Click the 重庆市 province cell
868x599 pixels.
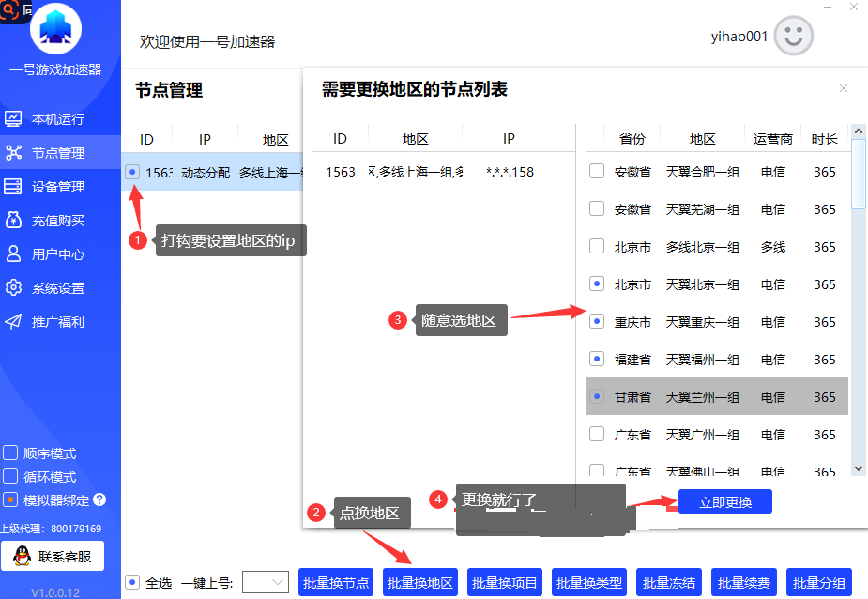(x=632, y=322)
